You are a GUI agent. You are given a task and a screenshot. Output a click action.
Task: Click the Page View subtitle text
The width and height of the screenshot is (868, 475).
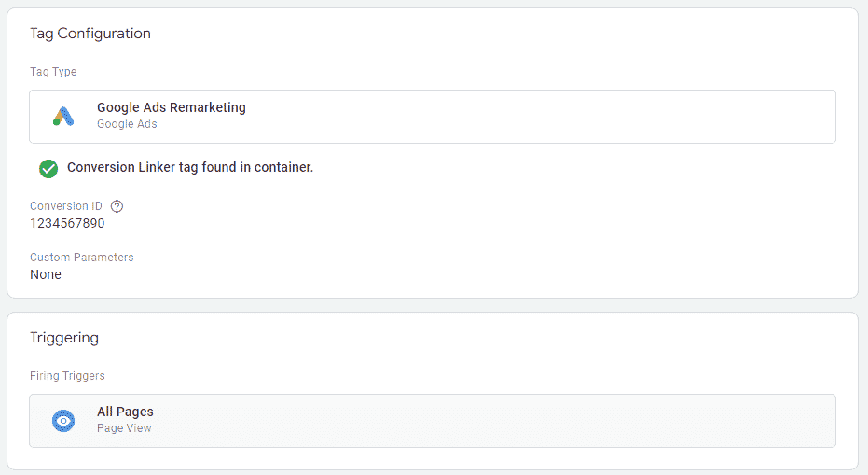124,428
